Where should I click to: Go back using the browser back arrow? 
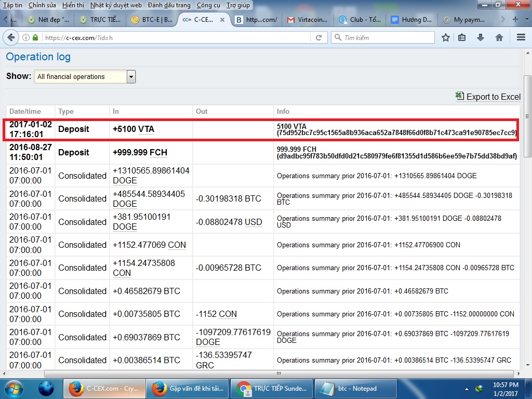(x=11, y=37)
